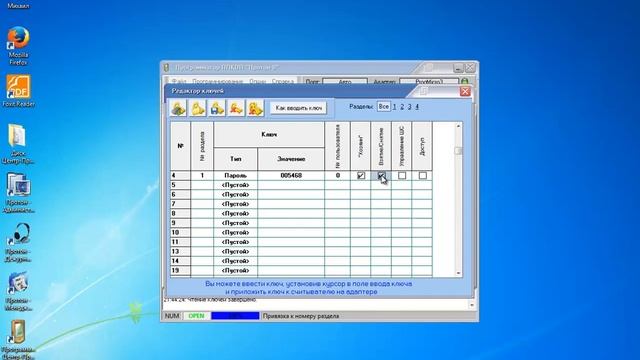The height and width of the screenshot is (360, 640).
Task: Click the log panel scroll down arrow
Action: pyautogui.click(x=472, y=305)
